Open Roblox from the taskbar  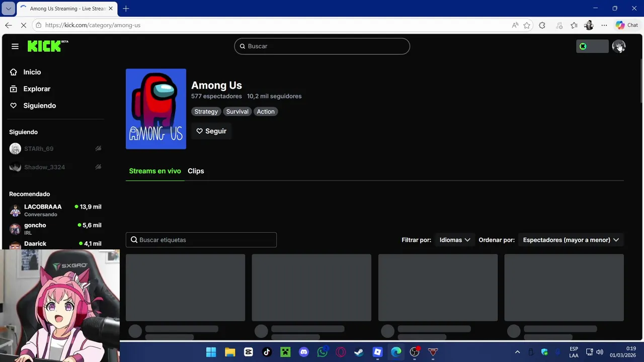[377, 352]
